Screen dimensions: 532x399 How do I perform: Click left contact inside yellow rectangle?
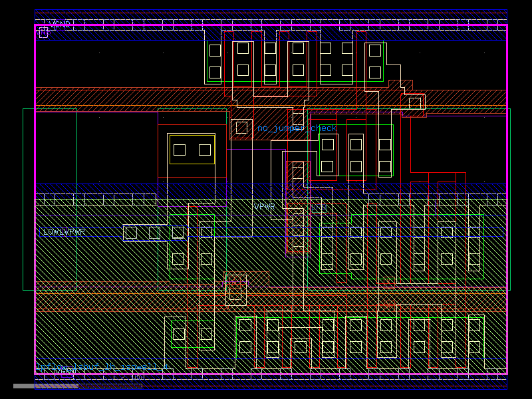pos(180,150)
